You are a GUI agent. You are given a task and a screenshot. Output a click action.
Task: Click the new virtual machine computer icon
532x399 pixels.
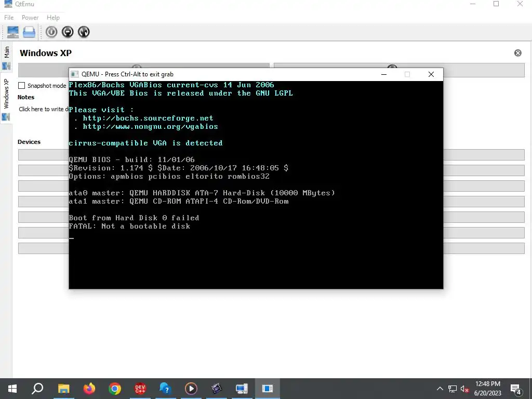click(x=13, y=32)
